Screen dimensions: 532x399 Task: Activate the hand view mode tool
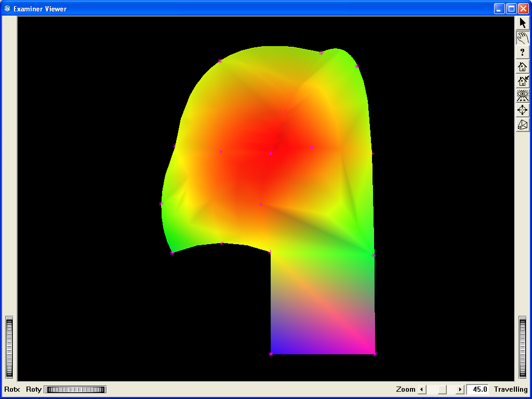[x=522, y=37]
